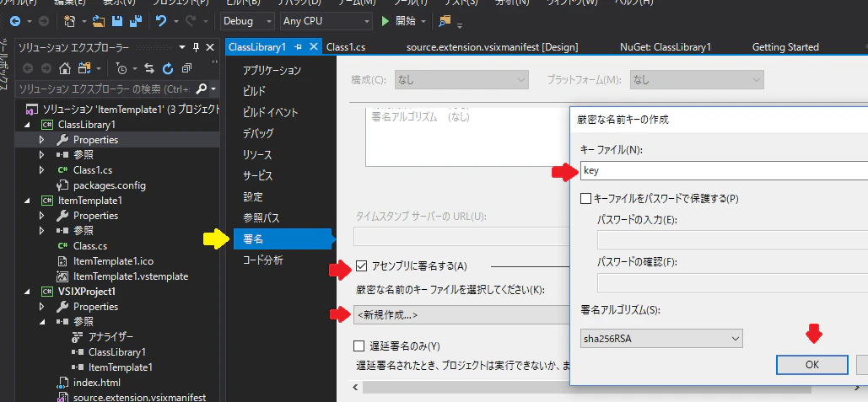Select the アナライザー reference node
Image resolution: width=868 pixels, height=402 pixels.
point(111,337)
